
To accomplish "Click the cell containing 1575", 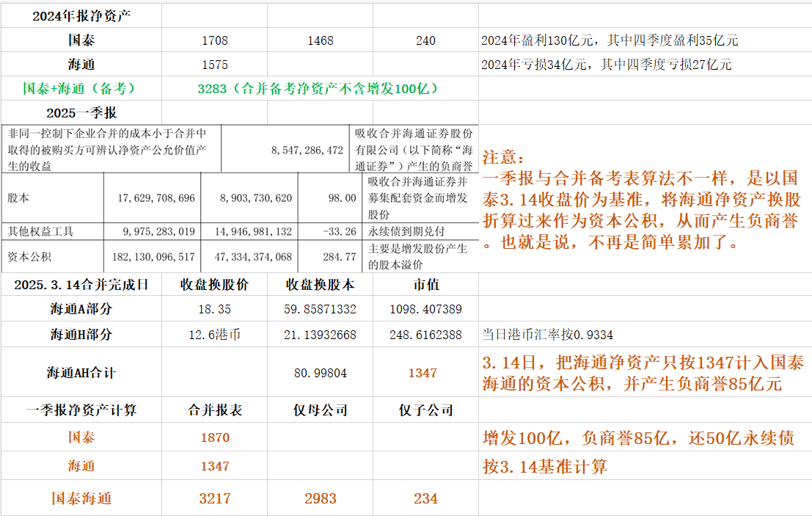I will [x=214, y=65].
